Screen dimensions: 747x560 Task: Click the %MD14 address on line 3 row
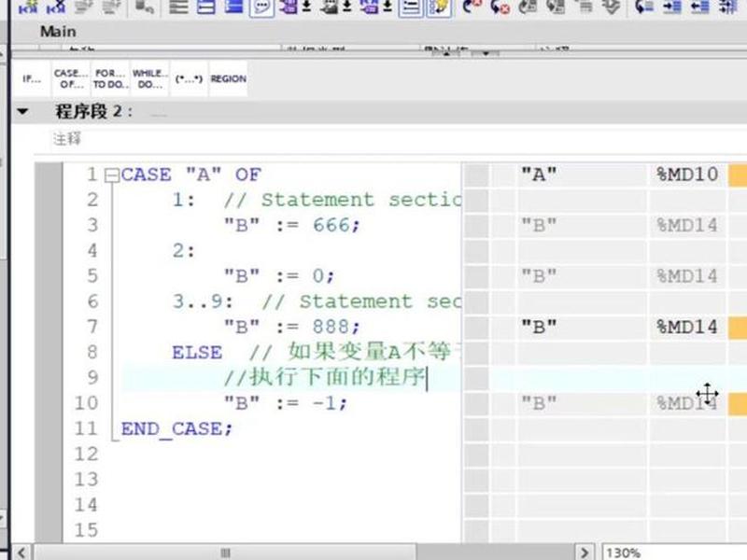[x=687, y=225]
